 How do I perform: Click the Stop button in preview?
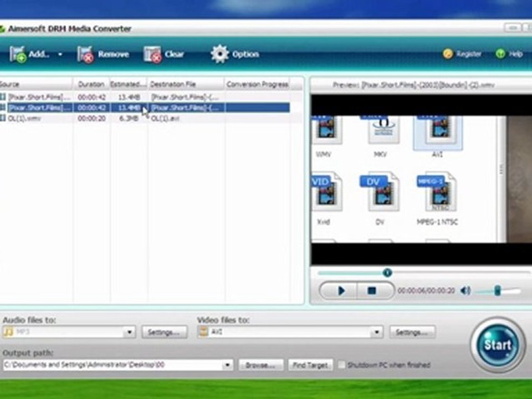click(x=372, y=291)
